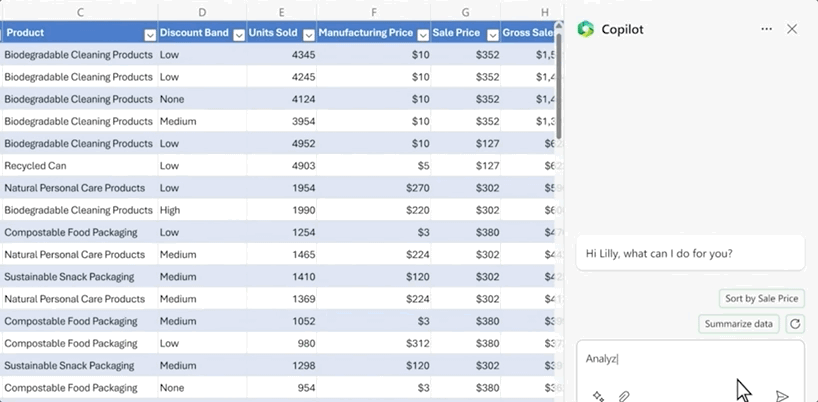Open the Discount Band filter dropdown
The width and height of the screenshot is (818, 402).
point(239,34)
